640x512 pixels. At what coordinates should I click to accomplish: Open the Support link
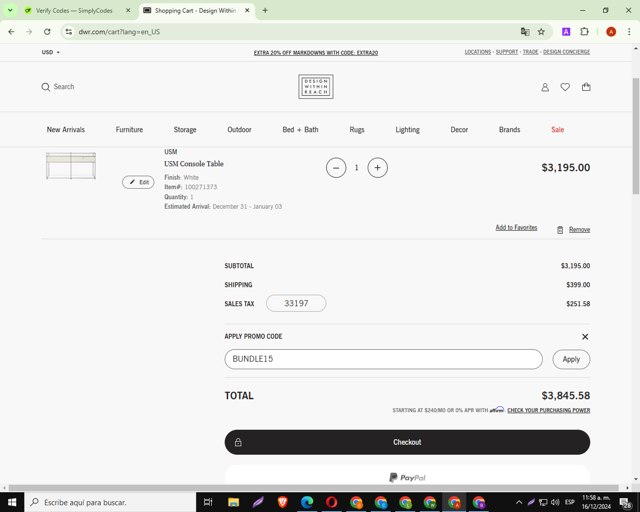tap(507, 52)
